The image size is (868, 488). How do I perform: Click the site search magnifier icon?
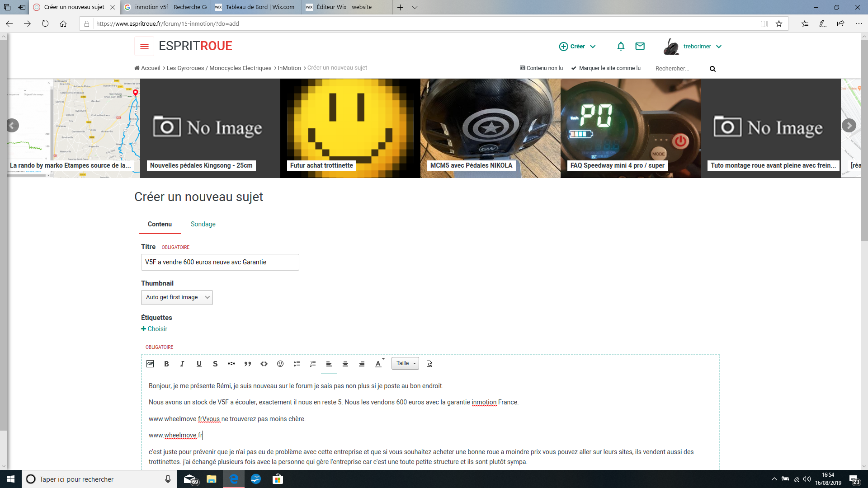[712, 69]
